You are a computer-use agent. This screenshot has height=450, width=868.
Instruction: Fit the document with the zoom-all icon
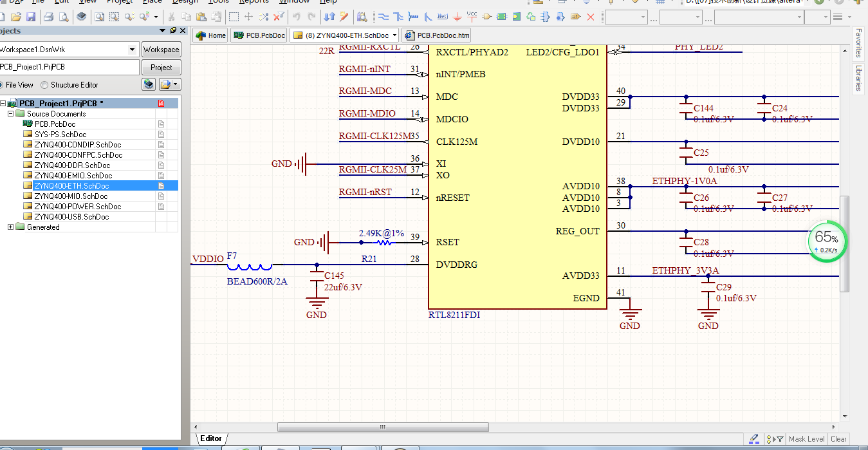click(x=99, y=17)
